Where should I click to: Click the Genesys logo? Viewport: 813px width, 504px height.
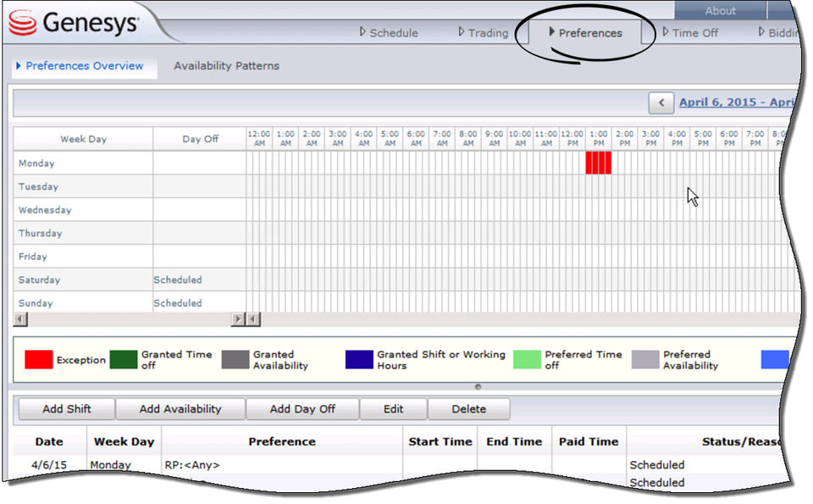pos(75,24)
